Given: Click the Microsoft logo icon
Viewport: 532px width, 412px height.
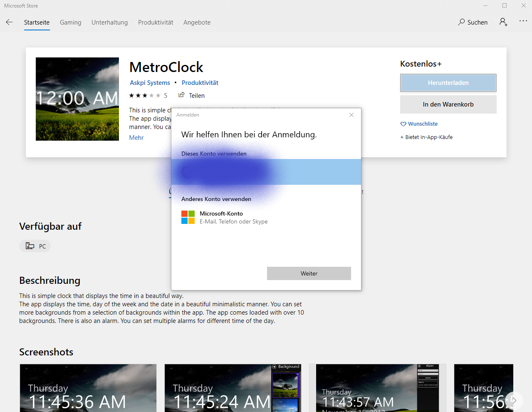Looking at the screenshot, I should 188,217.
